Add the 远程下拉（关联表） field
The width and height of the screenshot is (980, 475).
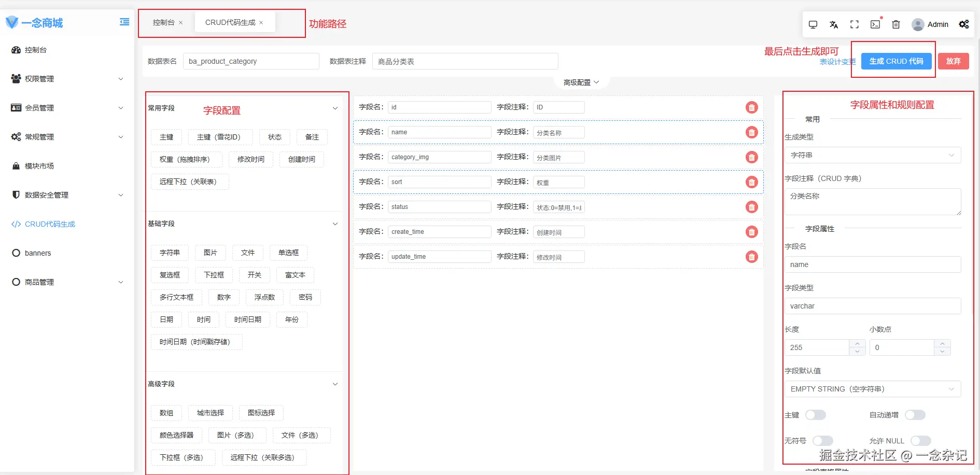coord(190,181)
